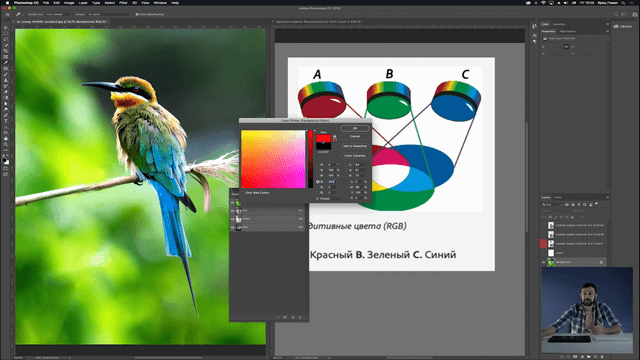Open the Libraries panel button
This screenshot has height=360, width=640.
click(623, 27)
